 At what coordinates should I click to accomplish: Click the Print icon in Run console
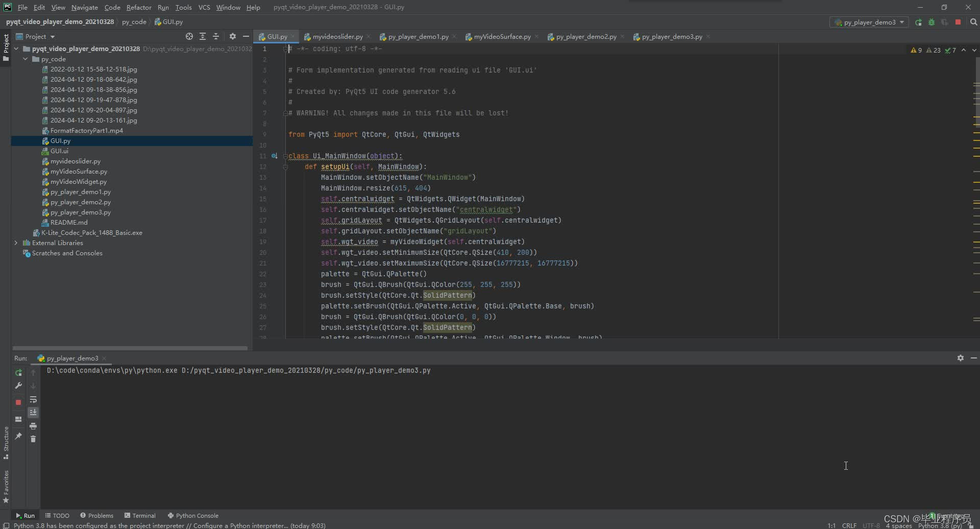point(33,426)
